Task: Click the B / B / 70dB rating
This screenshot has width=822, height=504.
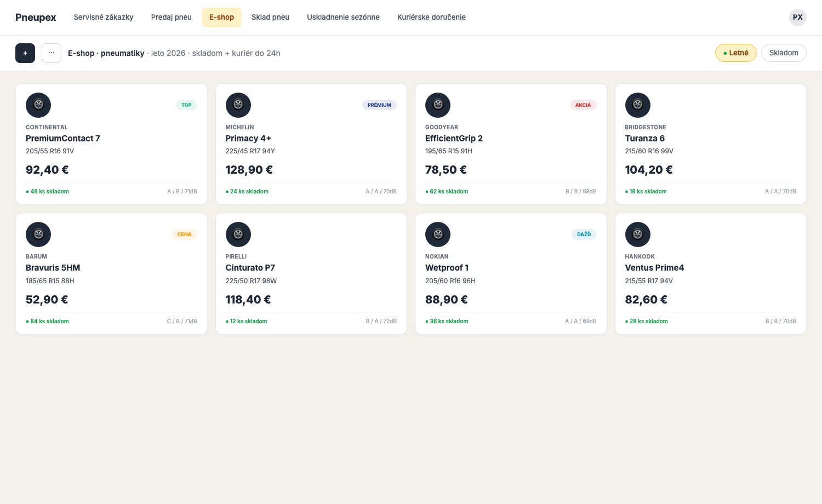Action: click(781, 322)
